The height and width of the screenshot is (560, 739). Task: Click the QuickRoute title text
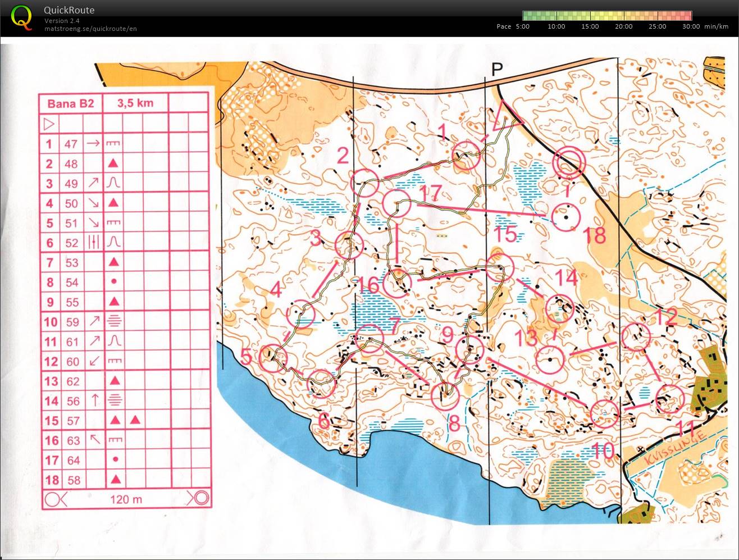click(x=69, y=10)
